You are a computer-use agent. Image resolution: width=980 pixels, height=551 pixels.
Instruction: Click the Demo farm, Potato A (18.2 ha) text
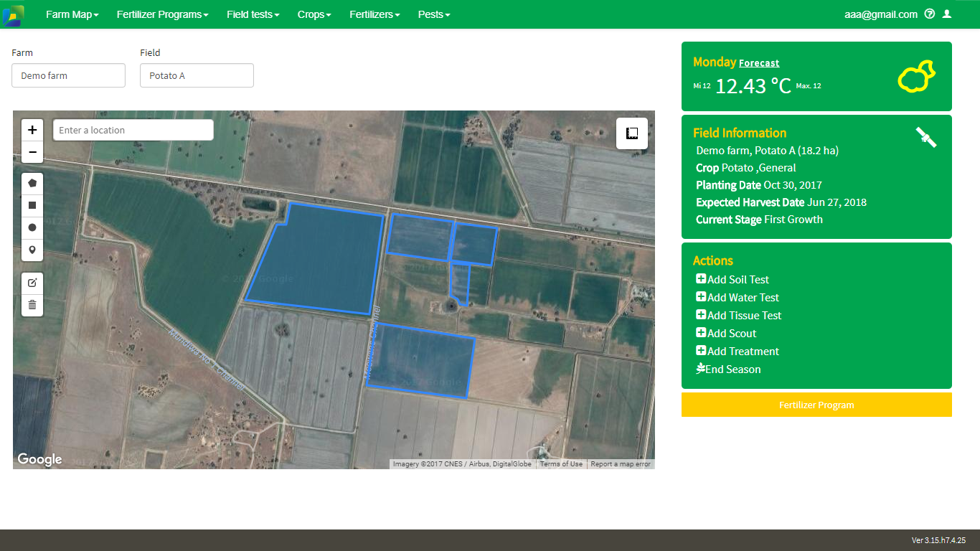coord(768,151)
